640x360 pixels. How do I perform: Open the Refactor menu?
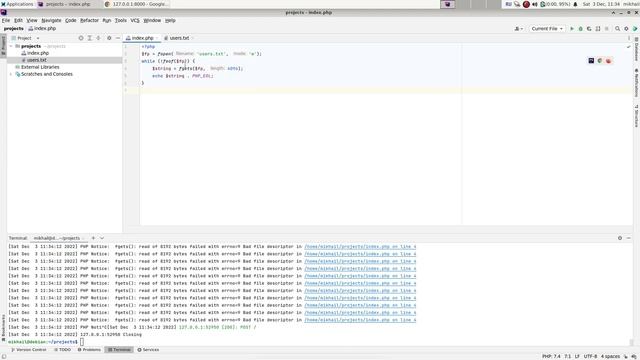[89, 20]
